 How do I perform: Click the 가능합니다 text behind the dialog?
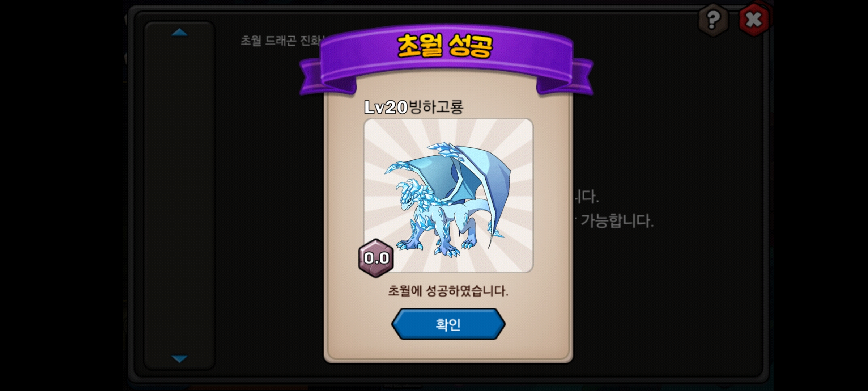pos(617,221)
